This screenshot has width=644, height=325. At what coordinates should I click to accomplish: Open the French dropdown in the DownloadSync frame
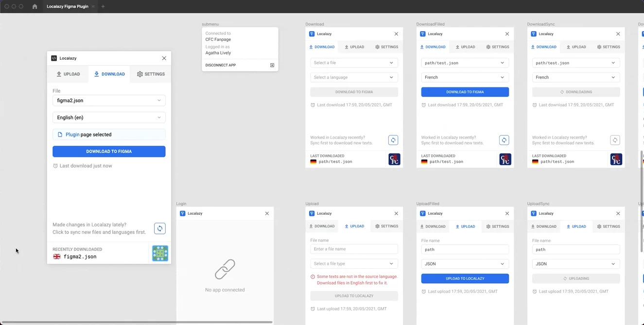(x=576, y=77)
